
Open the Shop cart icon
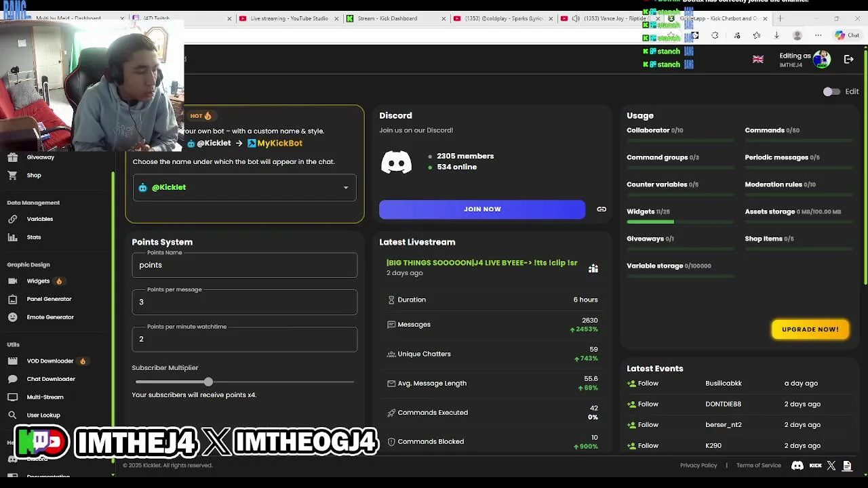(12, 175)
